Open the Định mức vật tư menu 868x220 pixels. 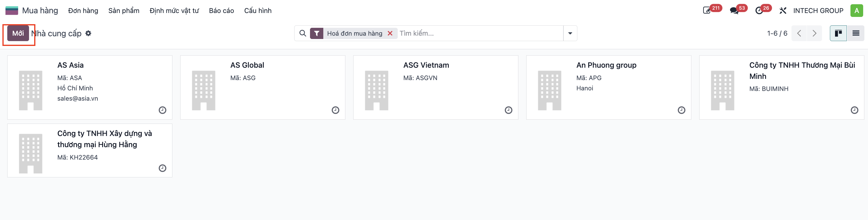[x=174, y=11]
